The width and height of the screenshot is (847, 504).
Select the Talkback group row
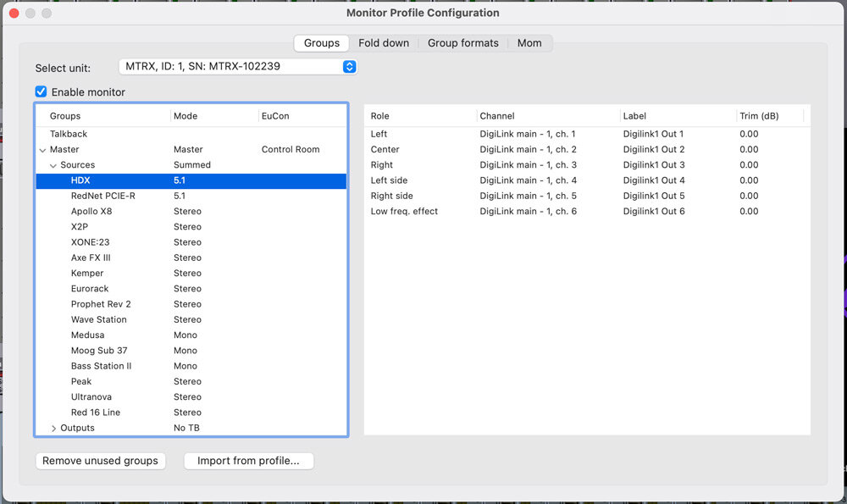tap(191, 134)
